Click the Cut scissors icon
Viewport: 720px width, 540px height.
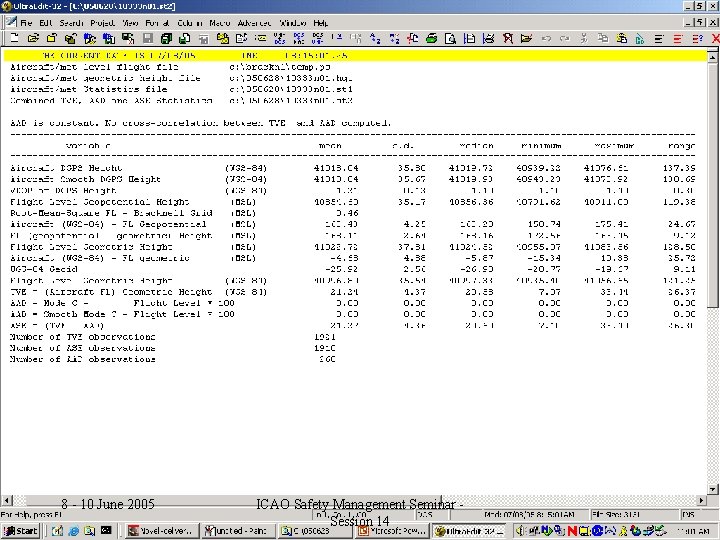[x=584, y=39]
